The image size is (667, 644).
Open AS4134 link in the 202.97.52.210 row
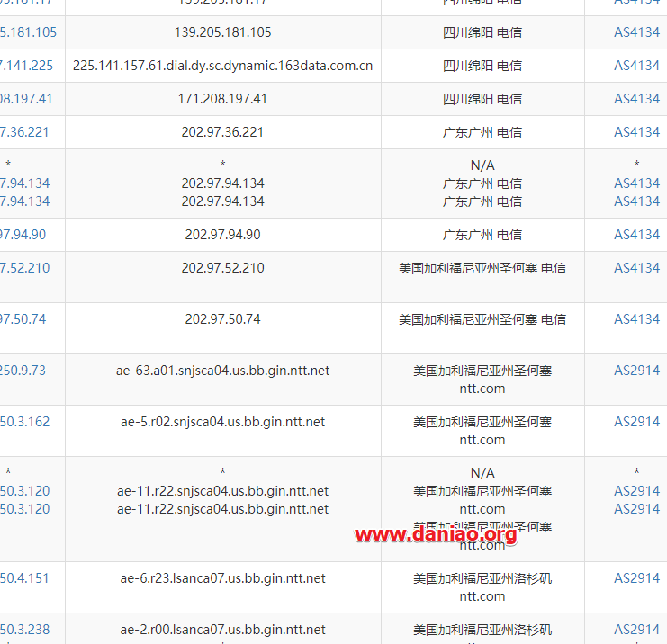pyautogui.click(x=636, y=268)
